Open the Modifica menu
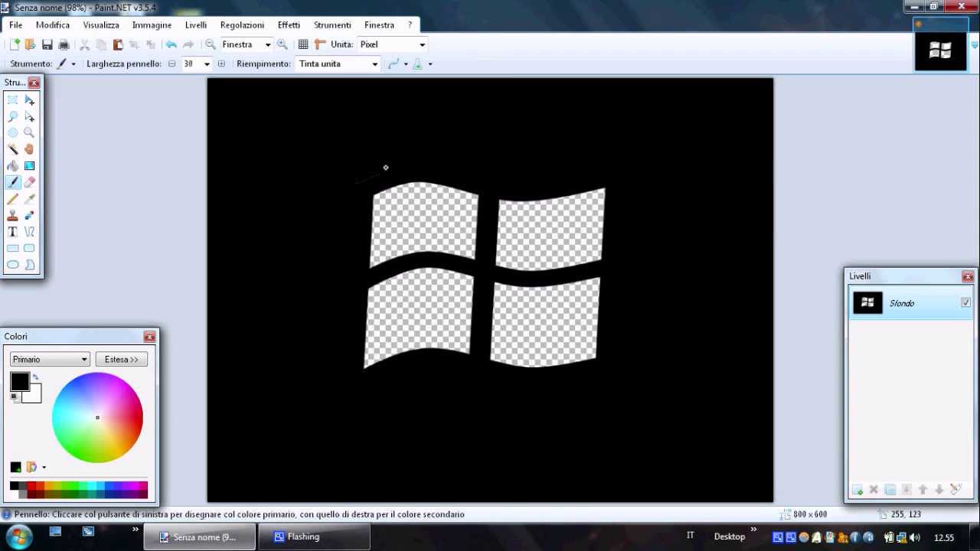Screen dimensions: 980x551 click(x=53, y=25)
